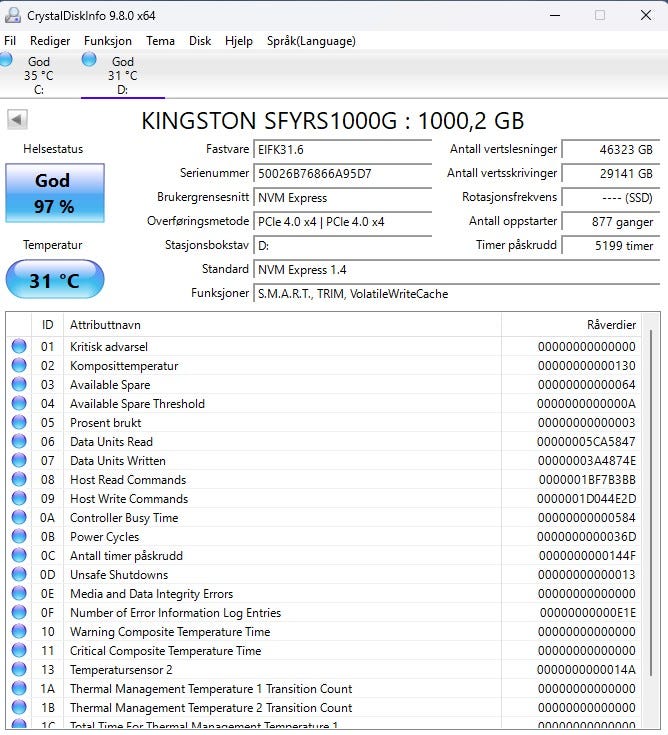Image resolution: width=668 pixels, height=735 pixels.
Task: Click blue orb next to Power Cycles
Action: pyautogui.click(x=19, y=537)
